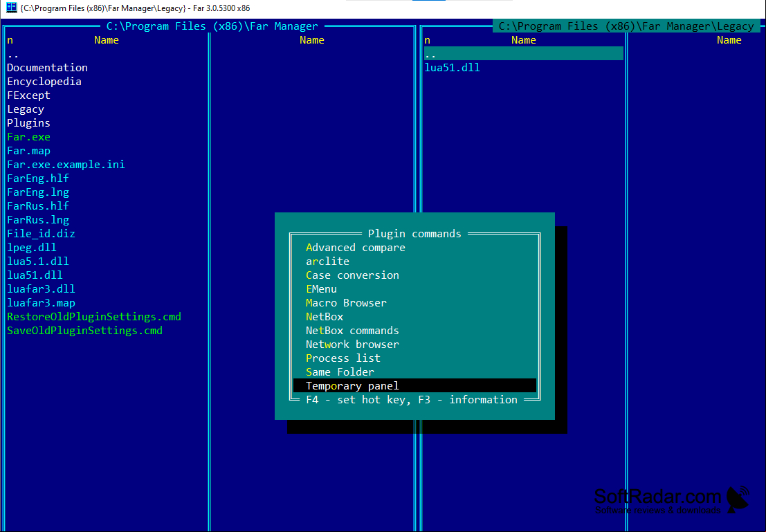766x532 pixels.
Task: Select the NetBox plugin entry
Action: pos(325,317)
